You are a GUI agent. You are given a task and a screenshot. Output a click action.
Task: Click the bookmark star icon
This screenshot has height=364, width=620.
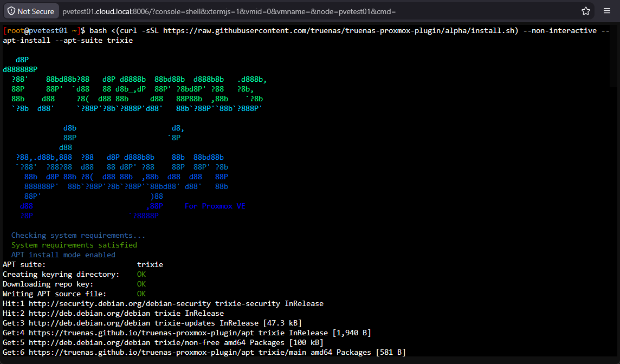pyautogui.click(x=586, y=11)
